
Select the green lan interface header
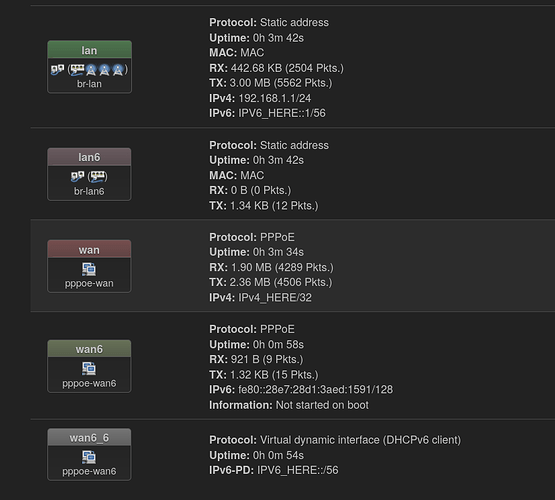(x=90, y=50)
